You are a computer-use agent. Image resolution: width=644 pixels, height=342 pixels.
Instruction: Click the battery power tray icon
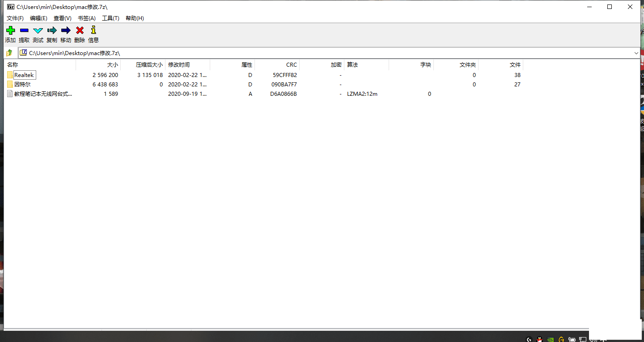572,339
